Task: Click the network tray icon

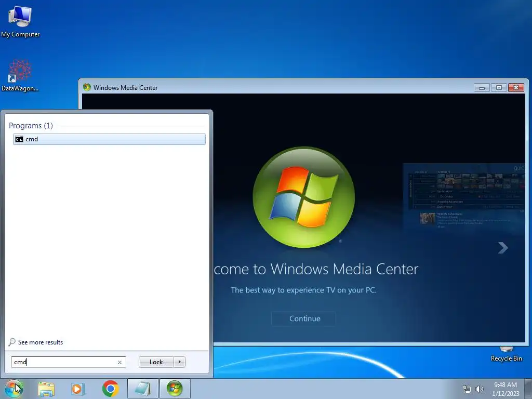Action: pyautogui.click(x=467, y=389)
